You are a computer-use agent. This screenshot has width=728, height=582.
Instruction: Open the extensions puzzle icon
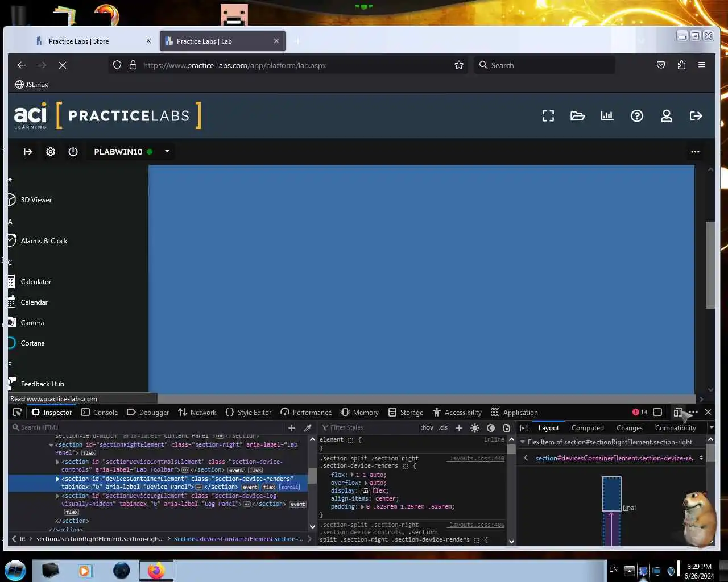[681, 65]
